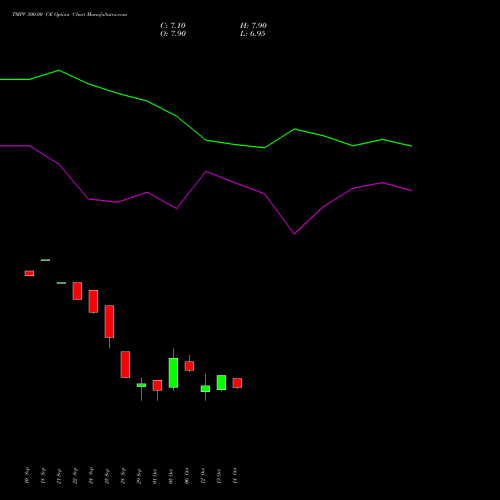500x500 pixels.
Task: Click the small green candle for 29 Sep
Action: (141, 385)
